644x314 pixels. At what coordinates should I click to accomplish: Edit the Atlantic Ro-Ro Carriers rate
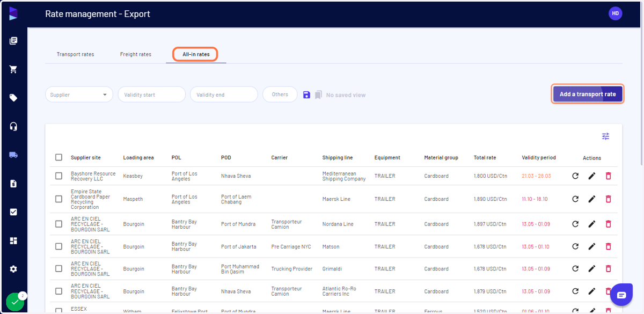tap(592, 291)
